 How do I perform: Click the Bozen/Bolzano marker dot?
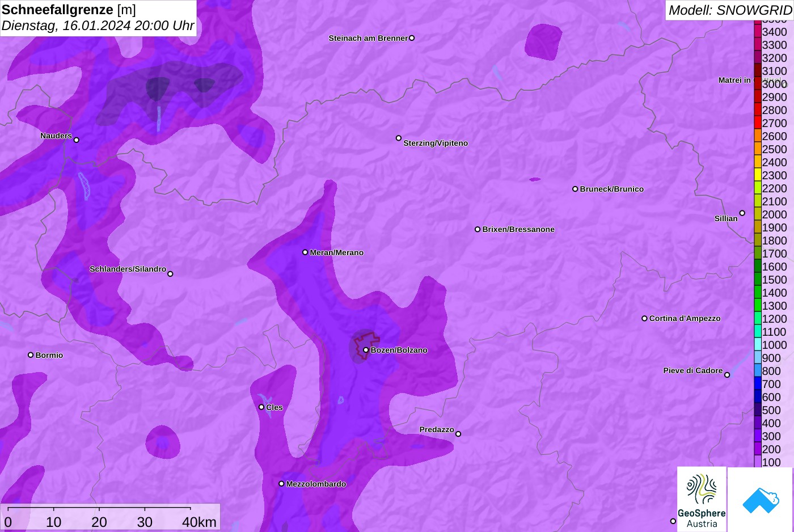point(366,350)
